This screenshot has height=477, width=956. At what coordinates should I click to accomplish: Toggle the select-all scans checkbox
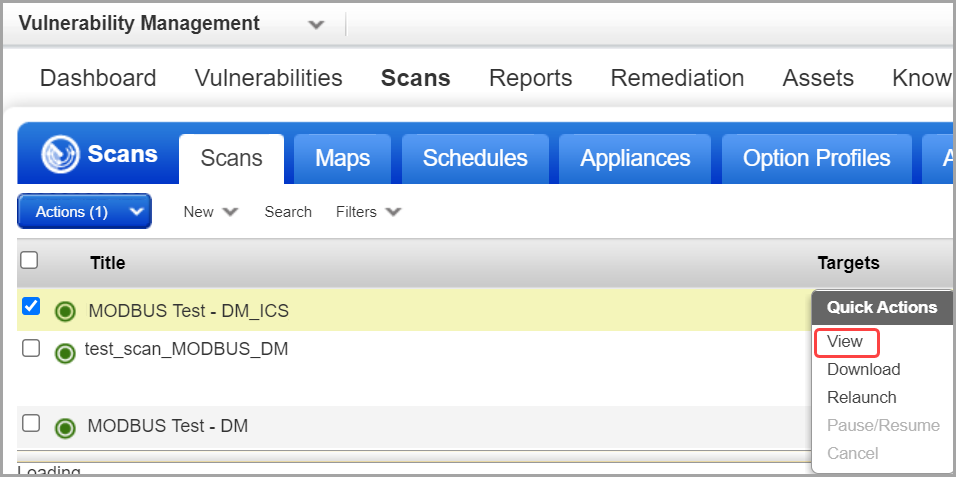coord(30,260)
